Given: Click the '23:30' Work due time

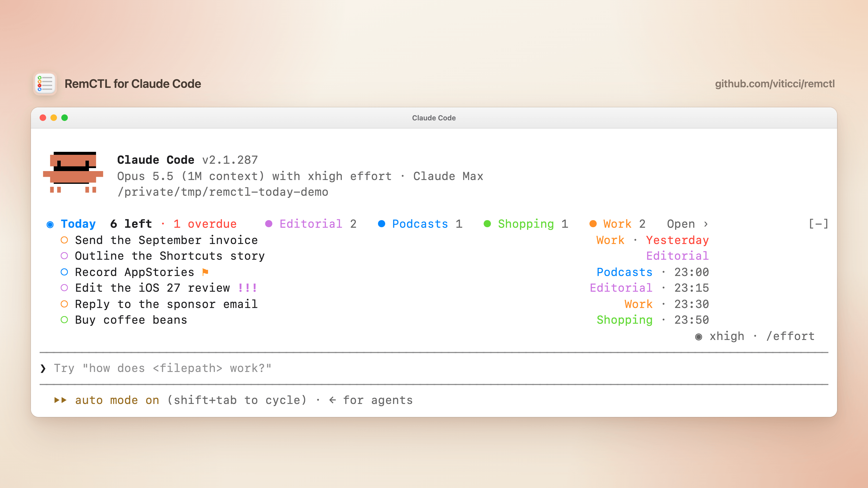Looking at the screenshot, I should (x=691, y=304).
